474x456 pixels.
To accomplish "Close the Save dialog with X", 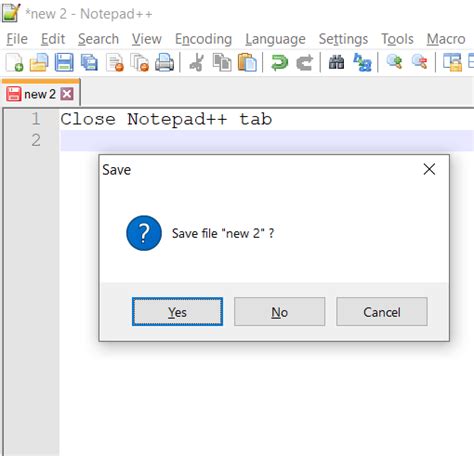I will [429, 169].
